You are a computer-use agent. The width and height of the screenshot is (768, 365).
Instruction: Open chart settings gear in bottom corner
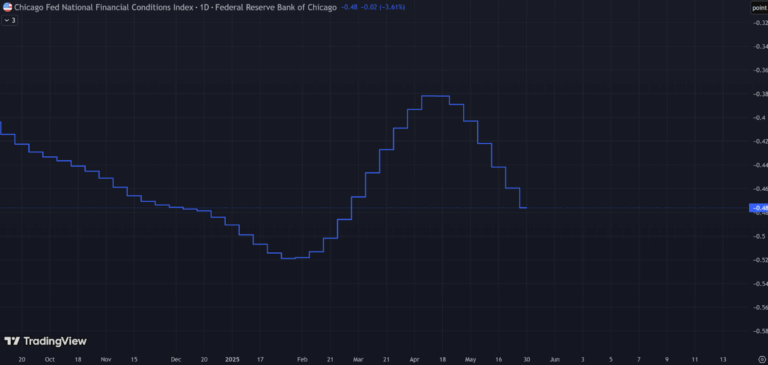(x=761, y=359)
